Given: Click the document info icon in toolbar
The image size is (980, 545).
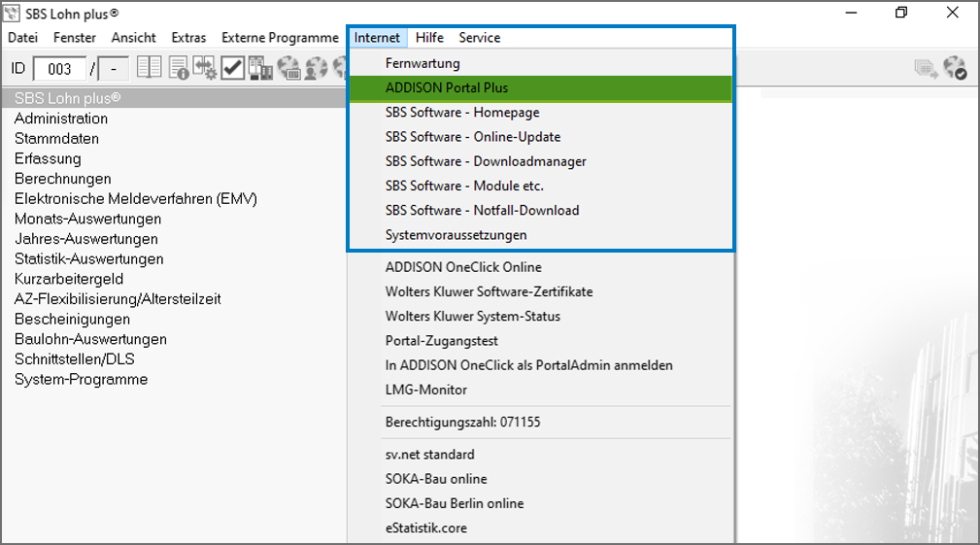Looking at the screenshot, I should click(x=178, y=68).
